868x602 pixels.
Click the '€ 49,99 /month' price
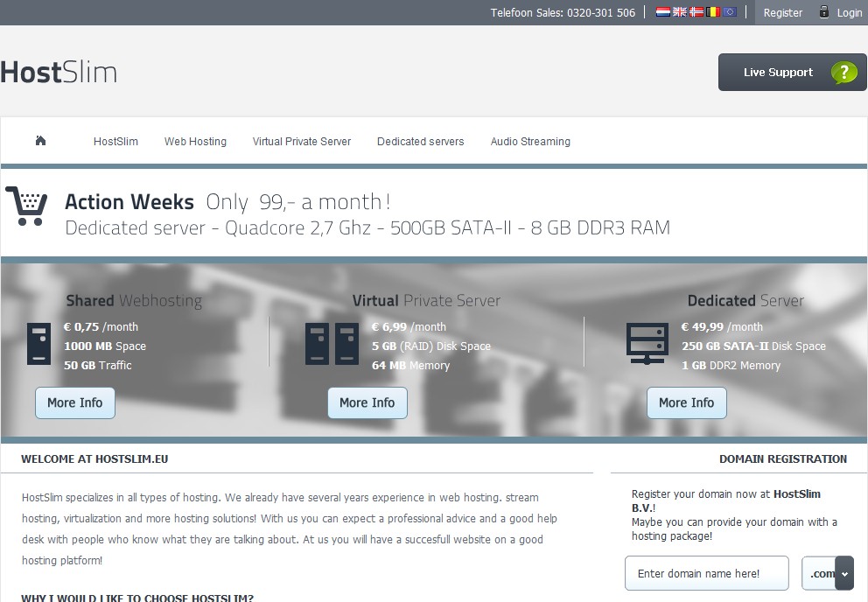[722, 326]
